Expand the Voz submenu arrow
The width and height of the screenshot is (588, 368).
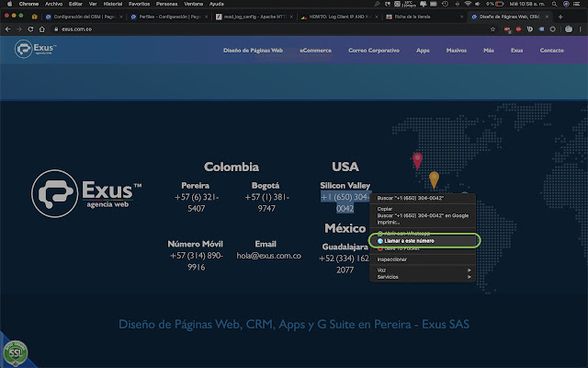[469, 270]
